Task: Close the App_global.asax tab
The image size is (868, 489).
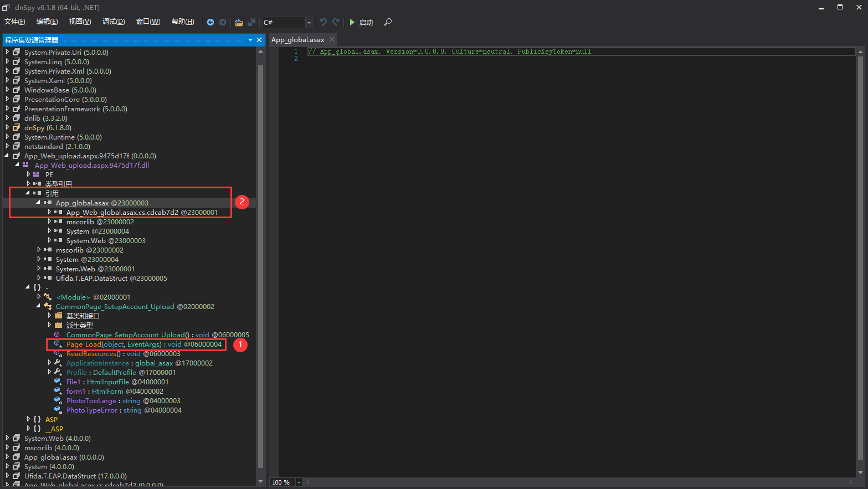Action: (332, 39)
